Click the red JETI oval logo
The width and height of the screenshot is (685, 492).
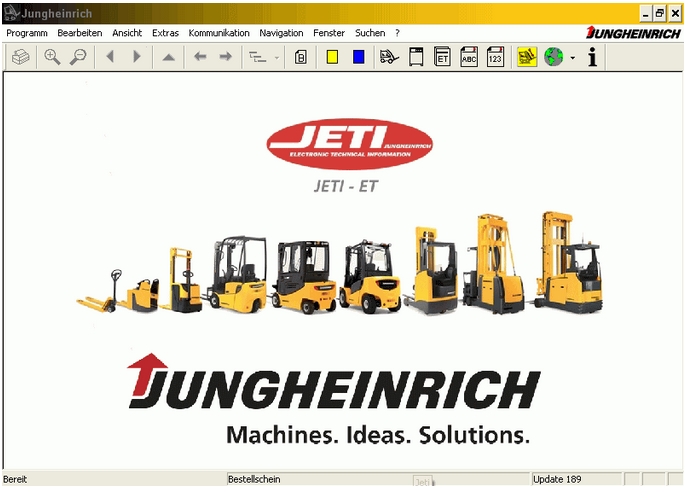349,144
